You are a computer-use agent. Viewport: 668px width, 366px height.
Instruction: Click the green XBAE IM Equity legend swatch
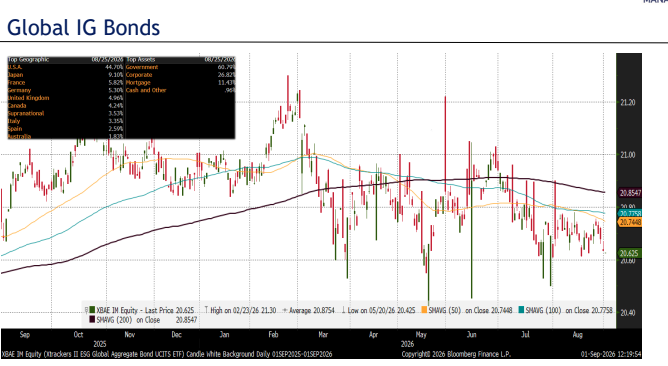click(x=92, y=310)
